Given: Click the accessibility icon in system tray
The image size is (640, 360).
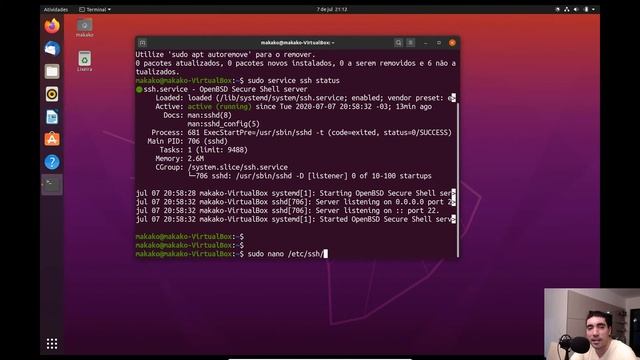Looking at the screenshot, I should 557,9.
